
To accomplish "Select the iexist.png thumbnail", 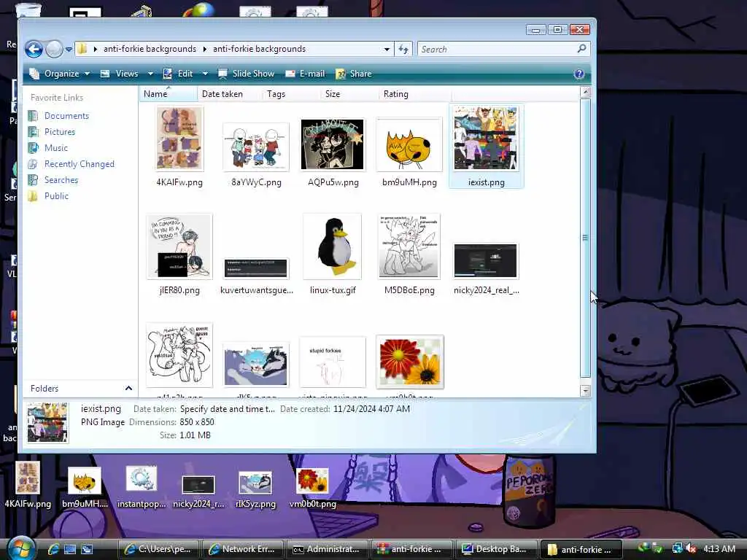I will 486,138.
